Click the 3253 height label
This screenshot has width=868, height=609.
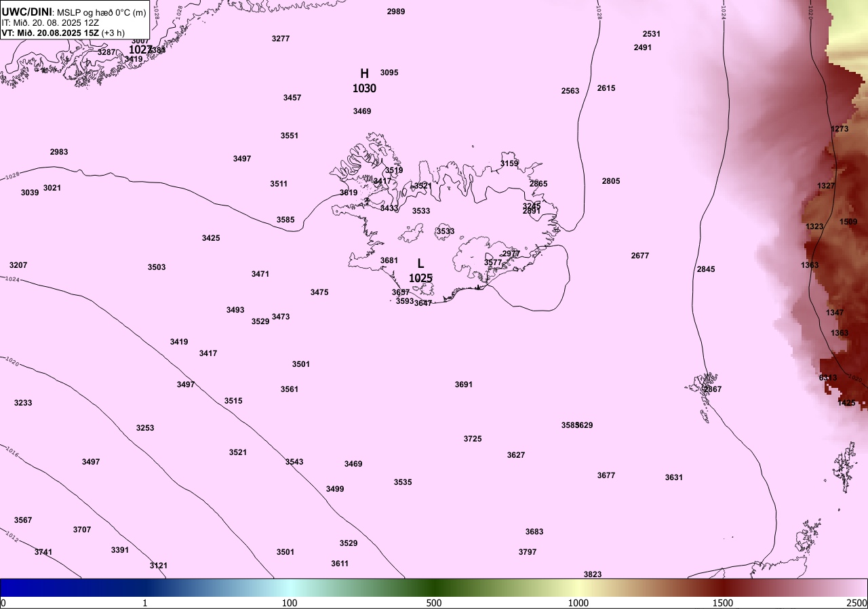(145, 428)
